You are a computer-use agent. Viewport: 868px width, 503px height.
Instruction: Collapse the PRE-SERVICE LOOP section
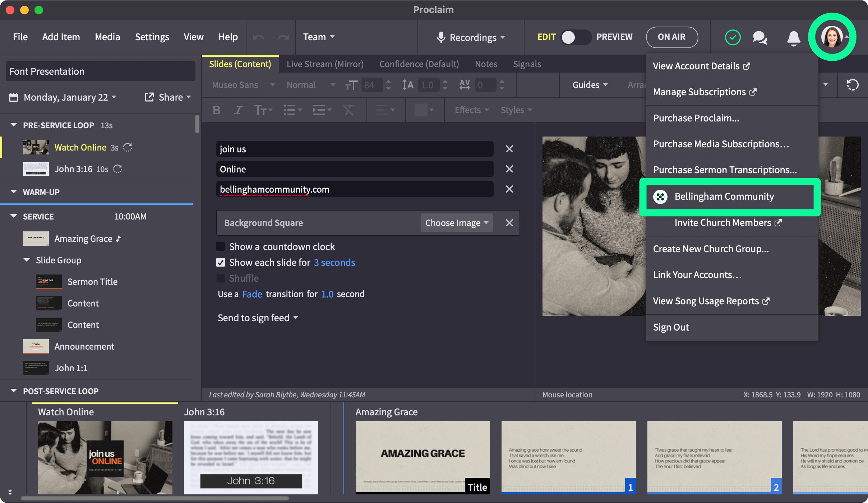(x=14, y=125)
